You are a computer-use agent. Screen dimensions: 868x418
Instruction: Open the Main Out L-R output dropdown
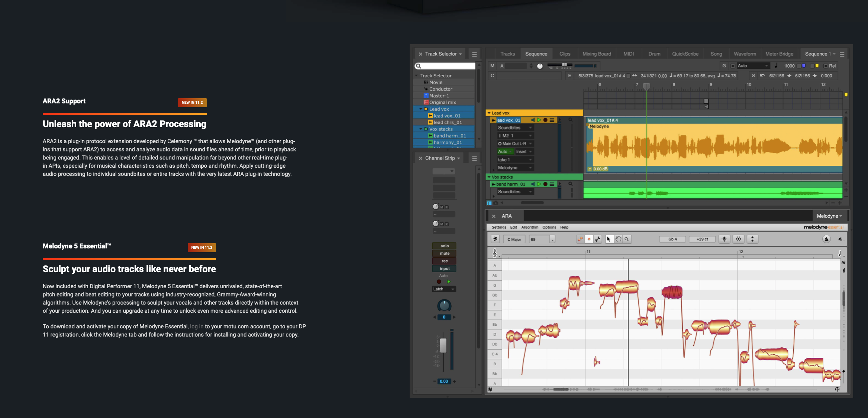(x=515, y=144)
